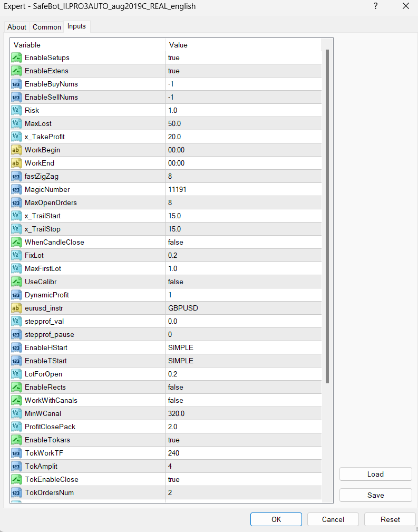The image size is (418, 532).
Task: Click the fastZigZag integer type icon
Action: tap(17, 177)
